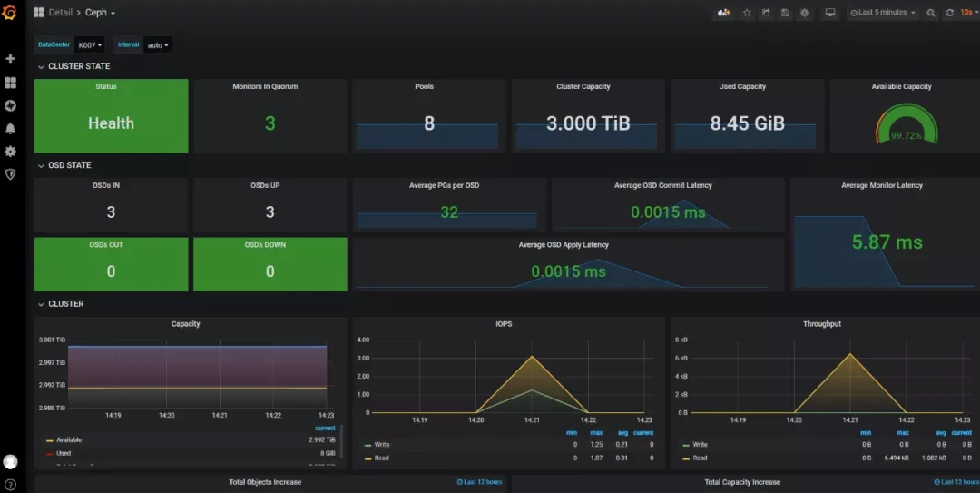Switch to TV view mode via monitor icon
The height and width of the screenshot is (493, 980).
point(829,13)
